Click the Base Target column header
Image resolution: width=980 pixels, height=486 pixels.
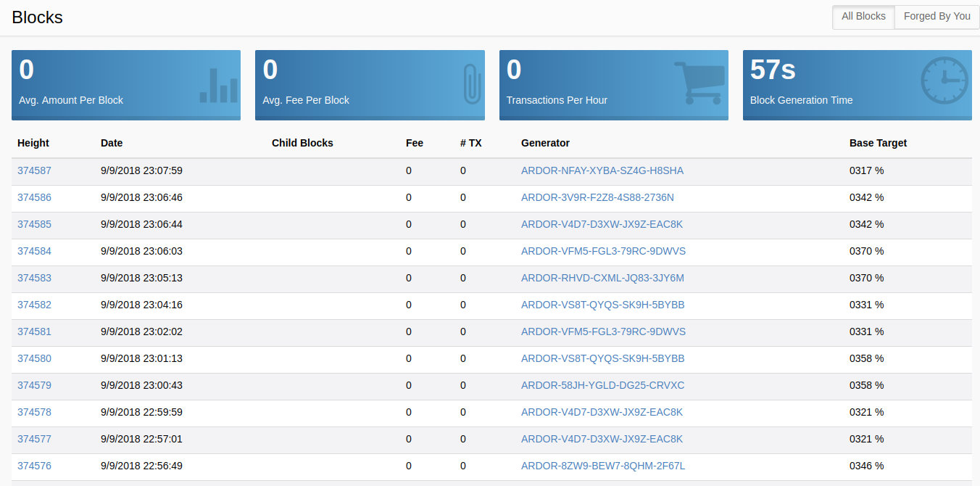(878, 144)
